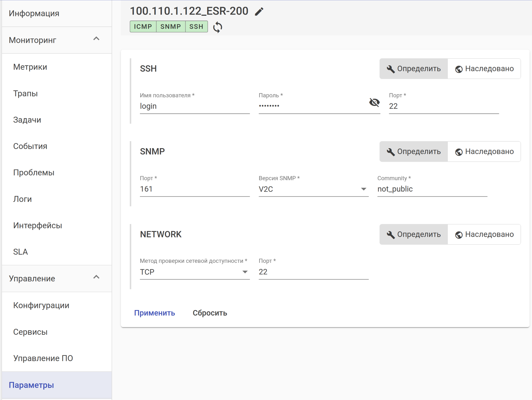The width and height of the screenshot is (532, 400).
Task: Collapse the 'Мониторинг' sidebar section
Action: click(96, 39)
